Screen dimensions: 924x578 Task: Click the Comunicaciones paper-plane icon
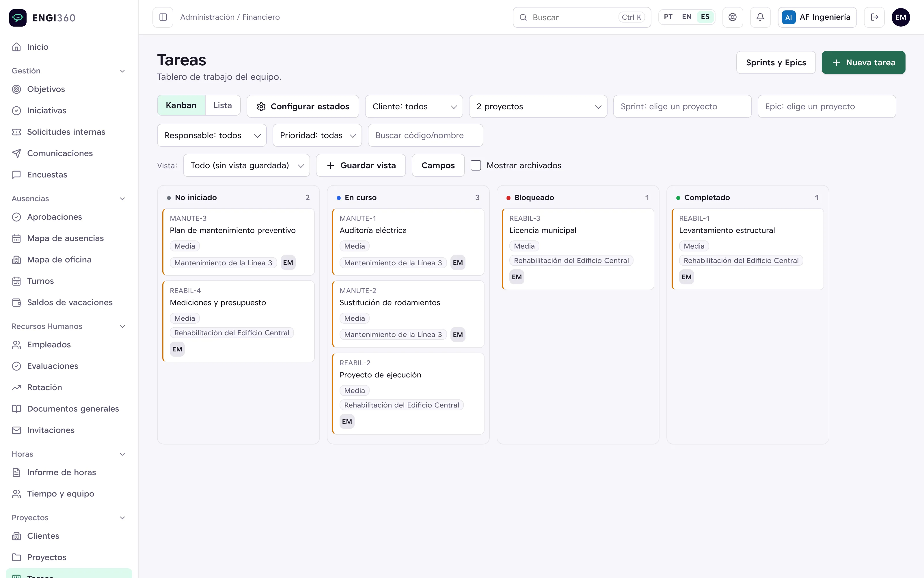[x=16, y=153]
